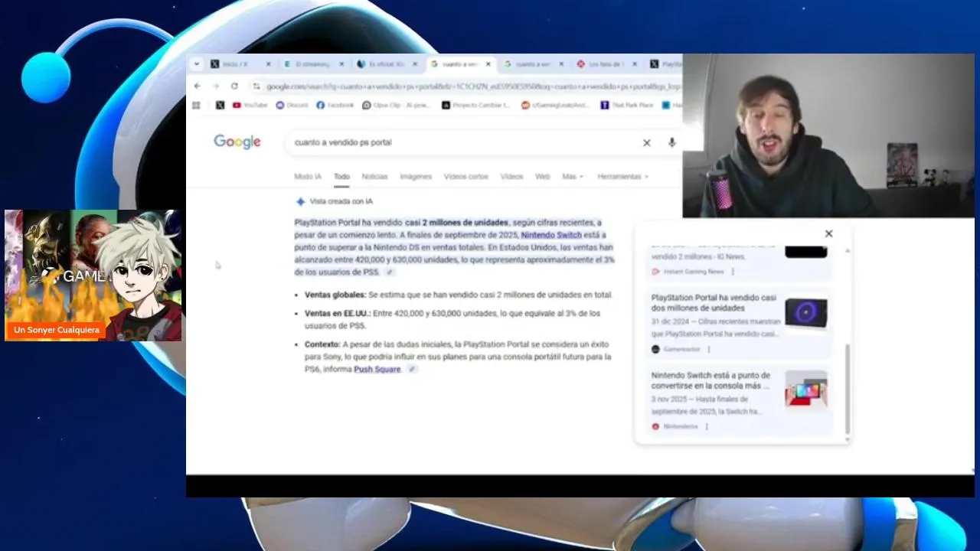Close the 'Es oficial' tab
The width and height of the screenshot is (980, 551).
[x=415, y=64]
